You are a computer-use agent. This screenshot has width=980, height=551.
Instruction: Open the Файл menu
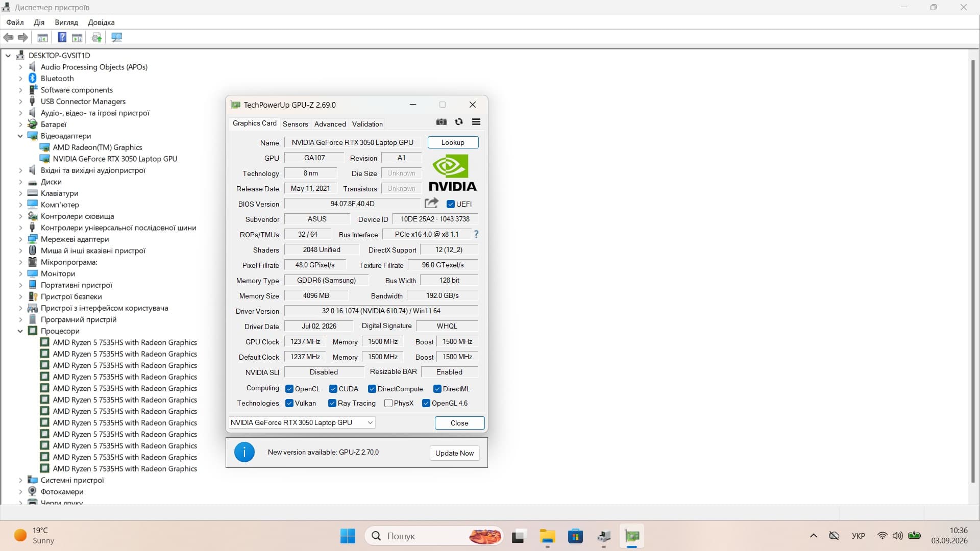click(x=15, y=22)
